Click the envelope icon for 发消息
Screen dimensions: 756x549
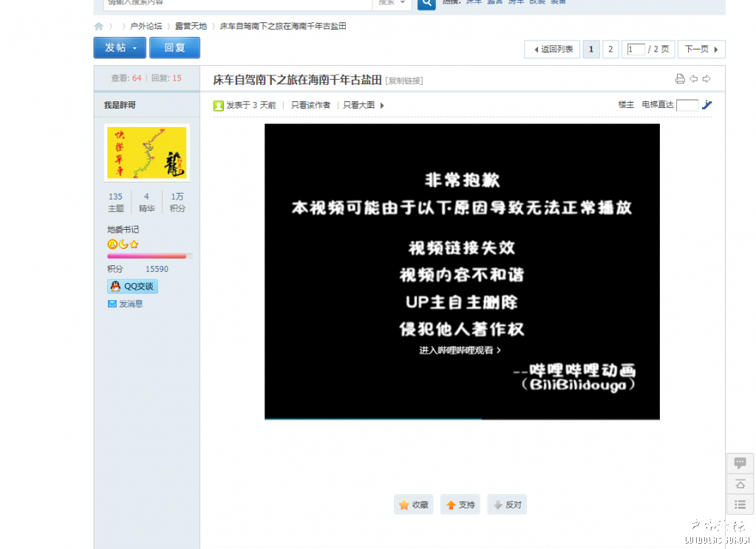(x=112, y=304)
